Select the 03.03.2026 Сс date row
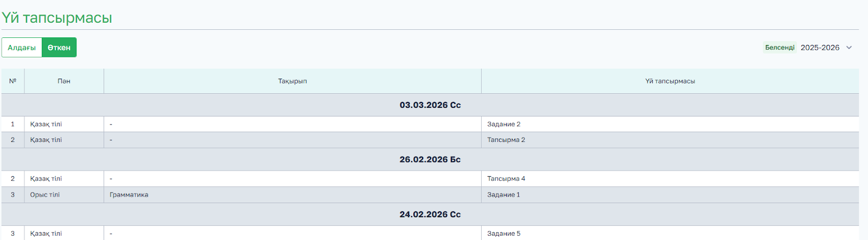 (x=430, y=105)
